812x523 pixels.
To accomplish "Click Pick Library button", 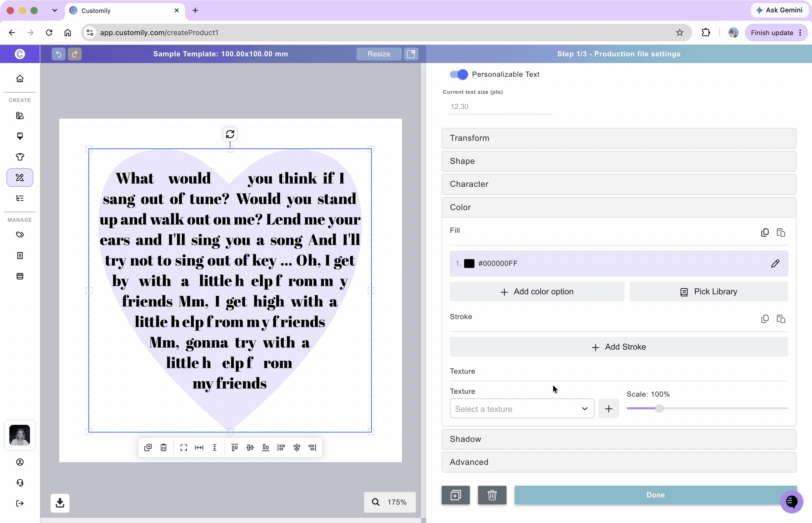I will [709, 292].
